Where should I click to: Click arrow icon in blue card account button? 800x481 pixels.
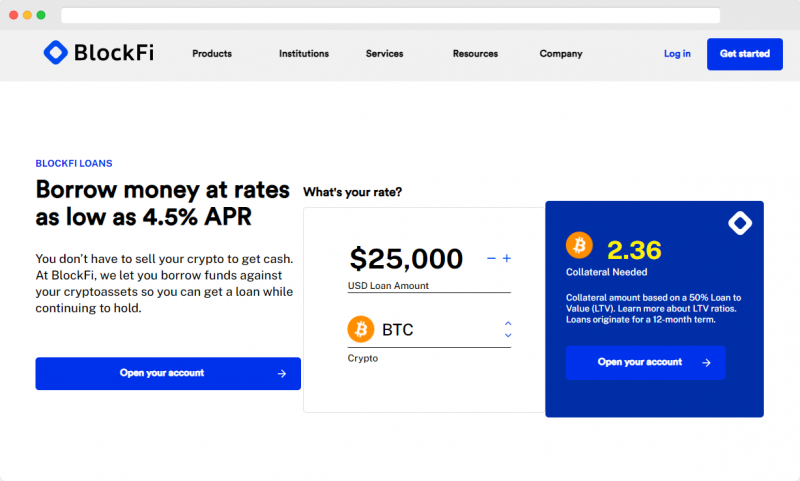coord(706,363)
